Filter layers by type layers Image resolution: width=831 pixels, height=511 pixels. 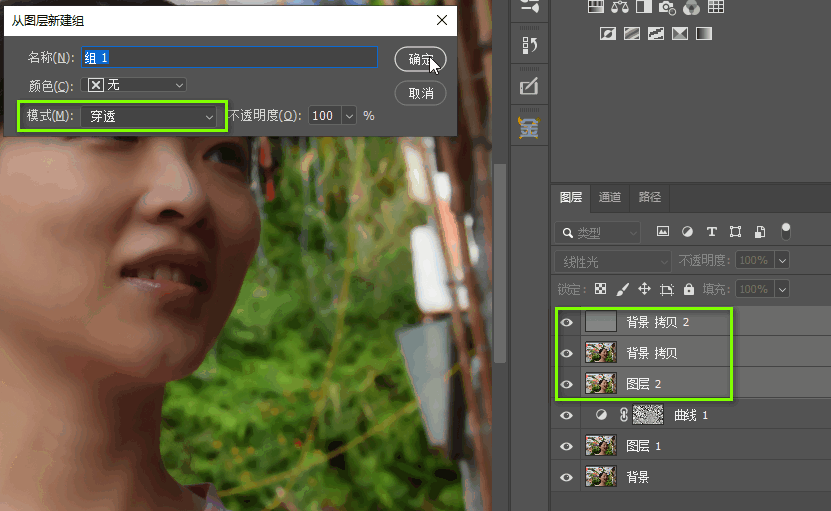pyautogui.click(x=712, y=232)
